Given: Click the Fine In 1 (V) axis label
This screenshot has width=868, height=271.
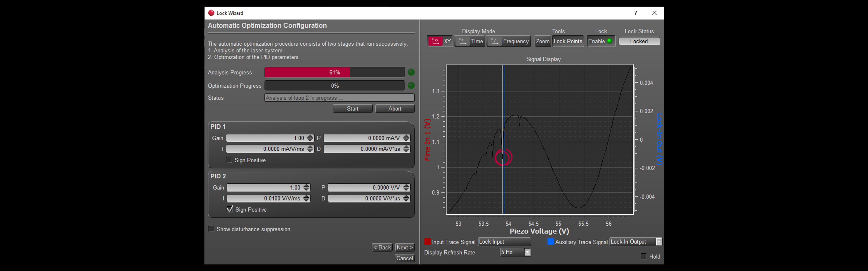Looking at the screenshot, I should coord(427,140).
